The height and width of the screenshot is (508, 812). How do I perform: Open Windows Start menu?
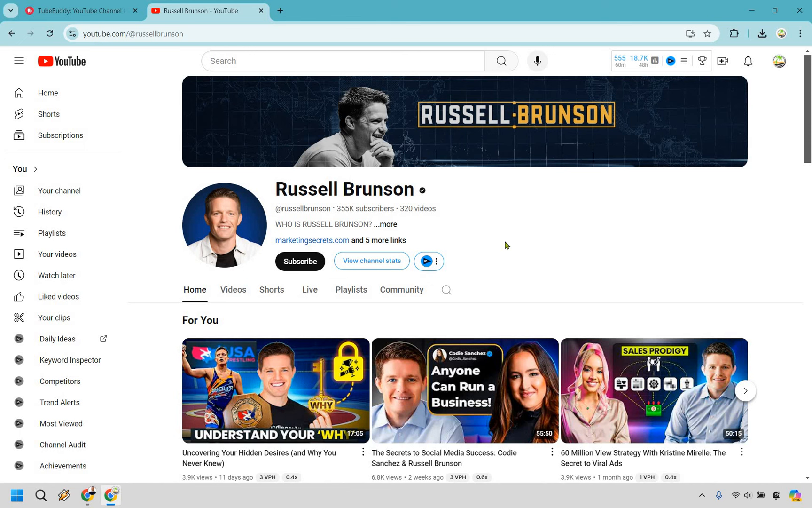coord(17,495)
